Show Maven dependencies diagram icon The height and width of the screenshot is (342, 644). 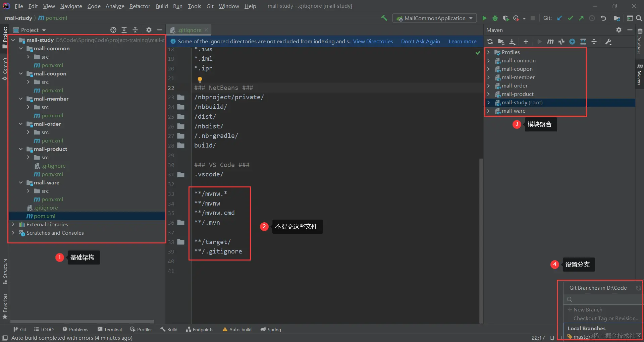click(x=583, y=42)
